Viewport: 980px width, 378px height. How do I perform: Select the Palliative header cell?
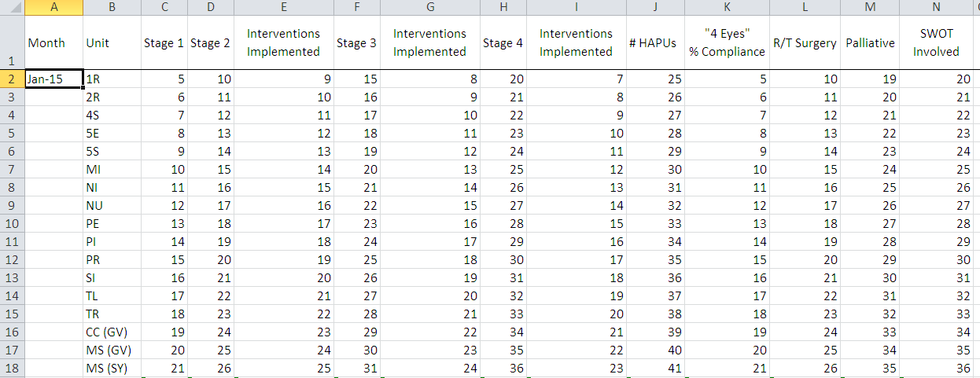(870, 43)
